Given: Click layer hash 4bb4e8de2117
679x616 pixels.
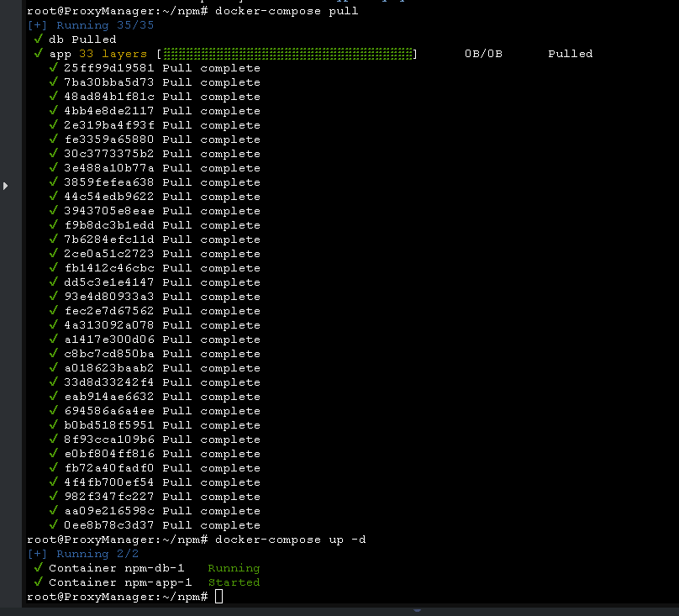Looking at the screenshot, I should (x=108, y=111).
